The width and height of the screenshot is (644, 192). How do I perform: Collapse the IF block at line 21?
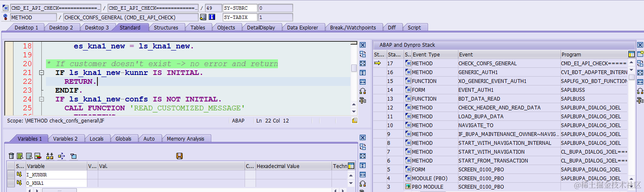[x=42, y=73]
